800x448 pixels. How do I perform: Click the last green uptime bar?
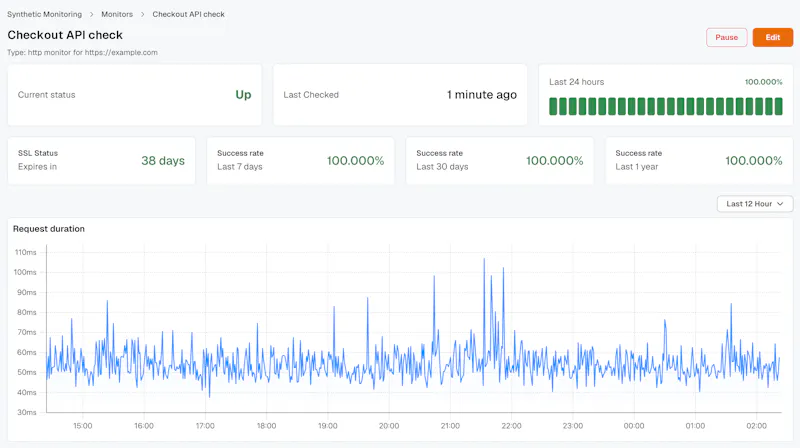coord(779,106)
